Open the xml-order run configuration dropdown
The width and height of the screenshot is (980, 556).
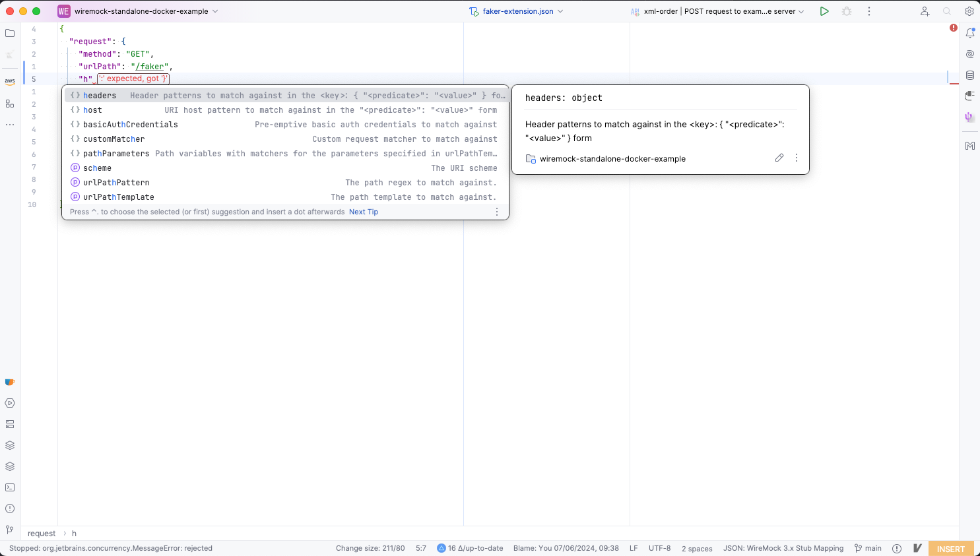click(x=717, y=11)
